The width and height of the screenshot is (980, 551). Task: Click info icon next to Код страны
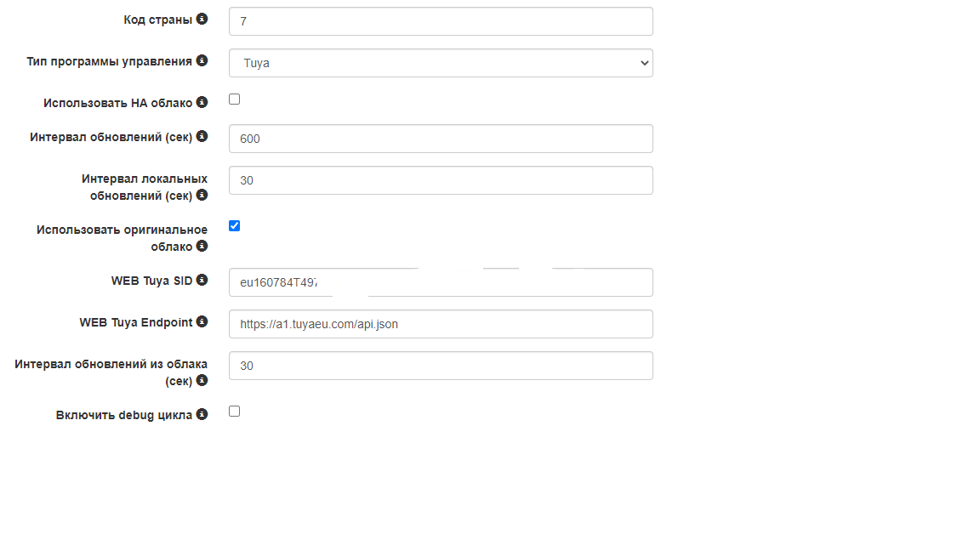click(202, 19)
